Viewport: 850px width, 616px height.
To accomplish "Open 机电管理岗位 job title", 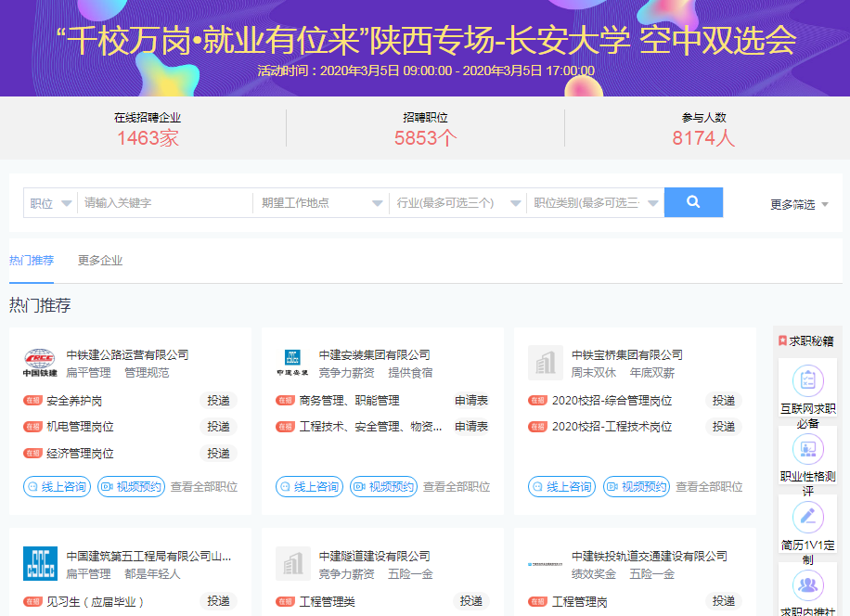I will click(80, 427).
